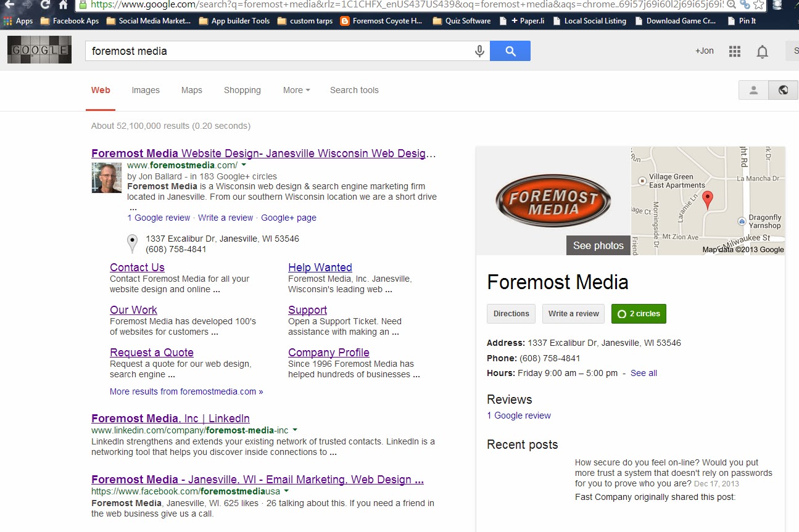Start voice search with the microphone icon
Viewport: 799px width, 532px height.
479,51
